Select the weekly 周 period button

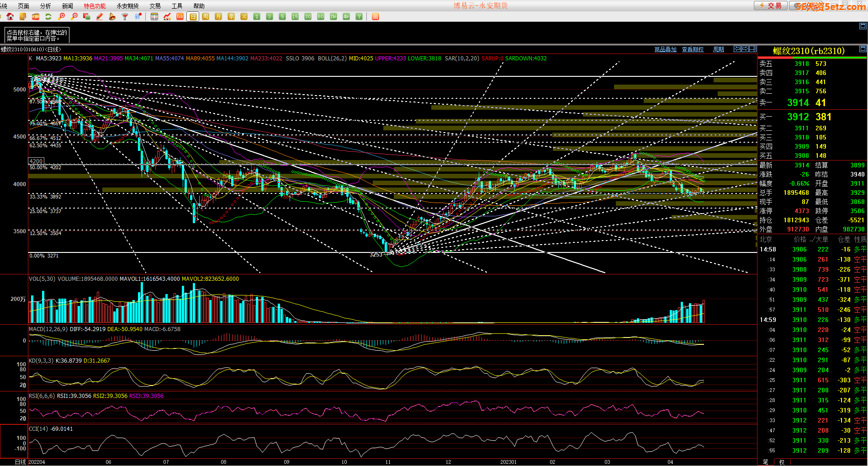tap(206, 16)
